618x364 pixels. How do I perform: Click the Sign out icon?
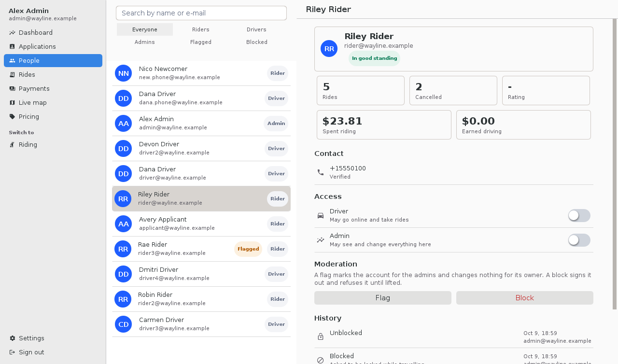tap(12, 352)
